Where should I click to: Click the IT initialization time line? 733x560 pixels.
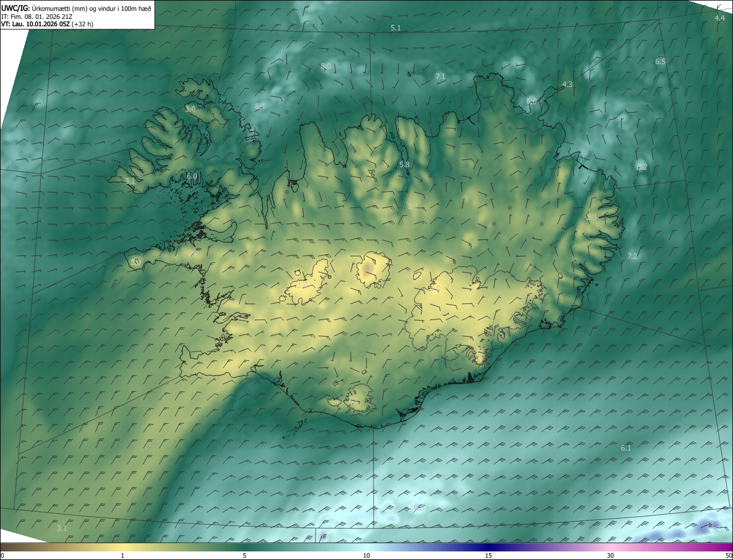pos(37,16)
